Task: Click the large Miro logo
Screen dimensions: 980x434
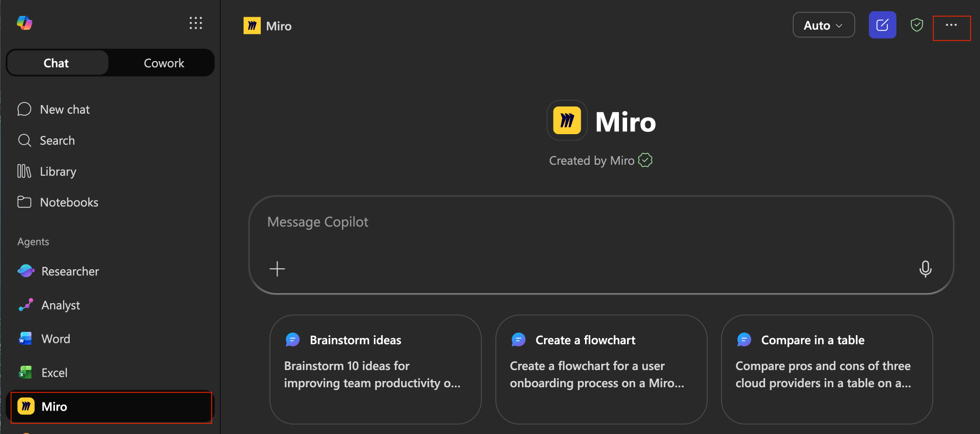Action: pyautogui.click(x=567, y=121)
